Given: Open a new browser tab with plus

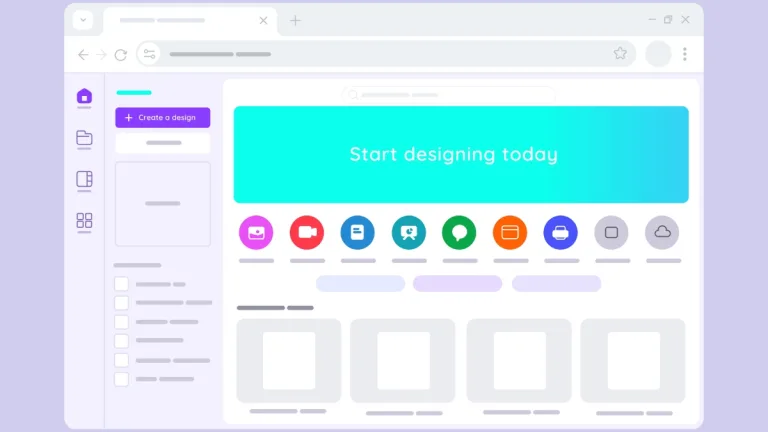Looking at the screenshot, I should click(x=295, y=20).
